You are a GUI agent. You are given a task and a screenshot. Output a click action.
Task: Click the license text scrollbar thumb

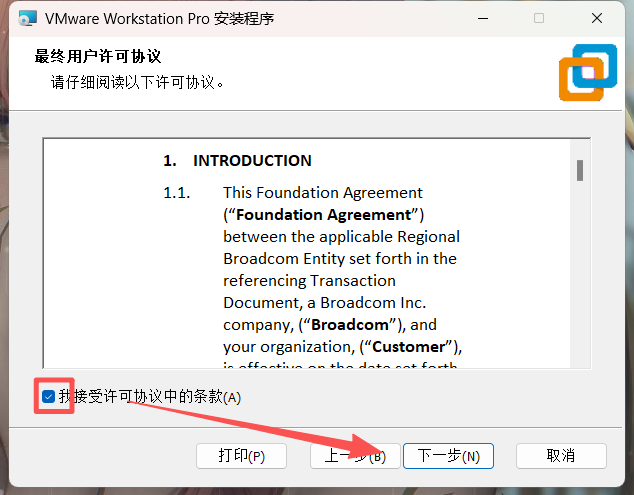[x=579, y=170]
